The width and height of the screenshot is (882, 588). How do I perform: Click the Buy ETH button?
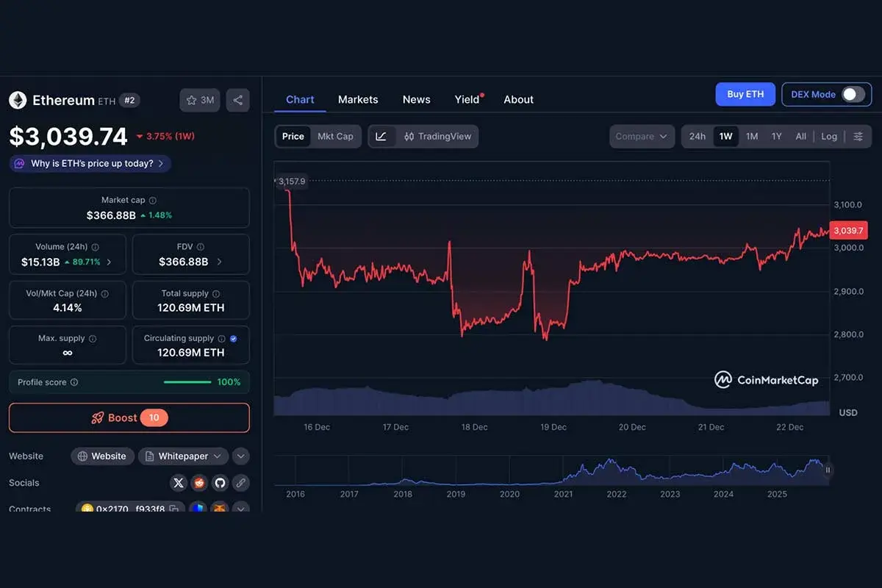pos(745,94)
